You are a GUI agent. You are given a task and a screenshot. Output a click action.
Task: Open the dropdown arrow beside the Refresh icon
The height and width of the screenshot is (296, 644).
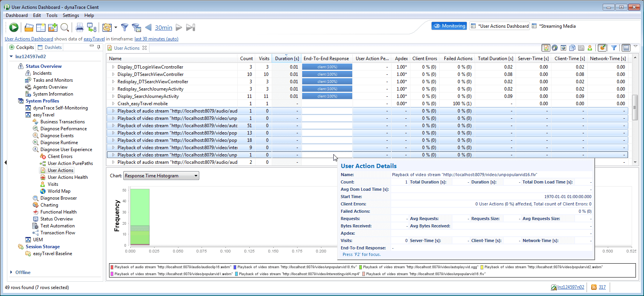(116, 27)
